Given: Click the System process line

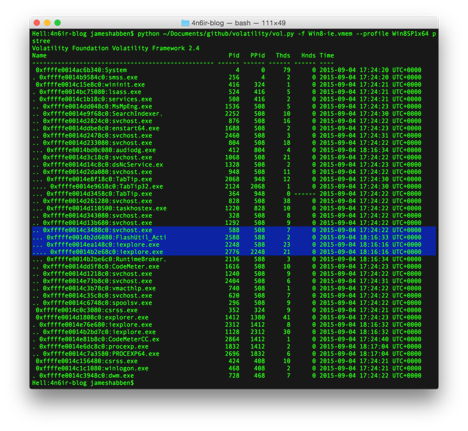Looking at the screenshot, I should (x=228, y=70).
